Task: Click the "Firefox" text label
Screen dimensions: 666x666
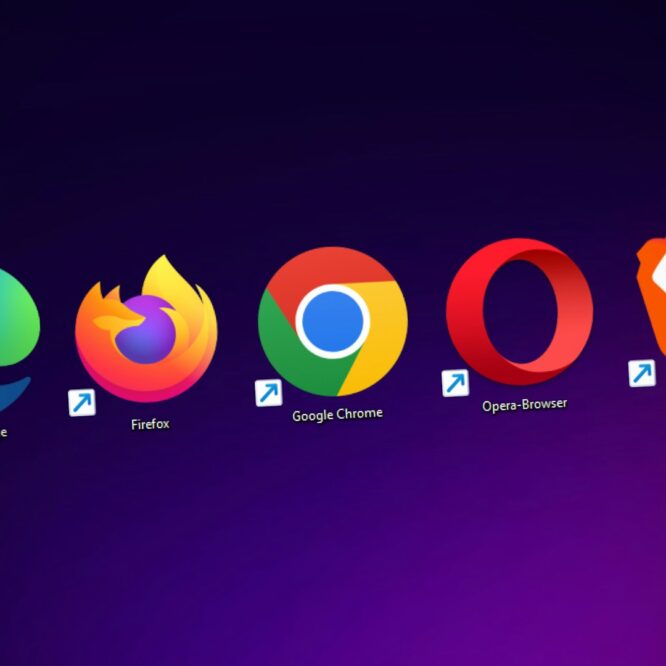Action: [x=150, y=424]
